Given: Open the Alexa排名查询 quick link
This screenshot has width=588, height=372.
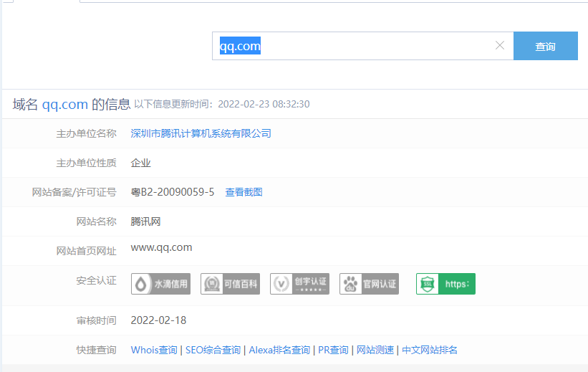Looking at the screenshot, I should (279, 350).
